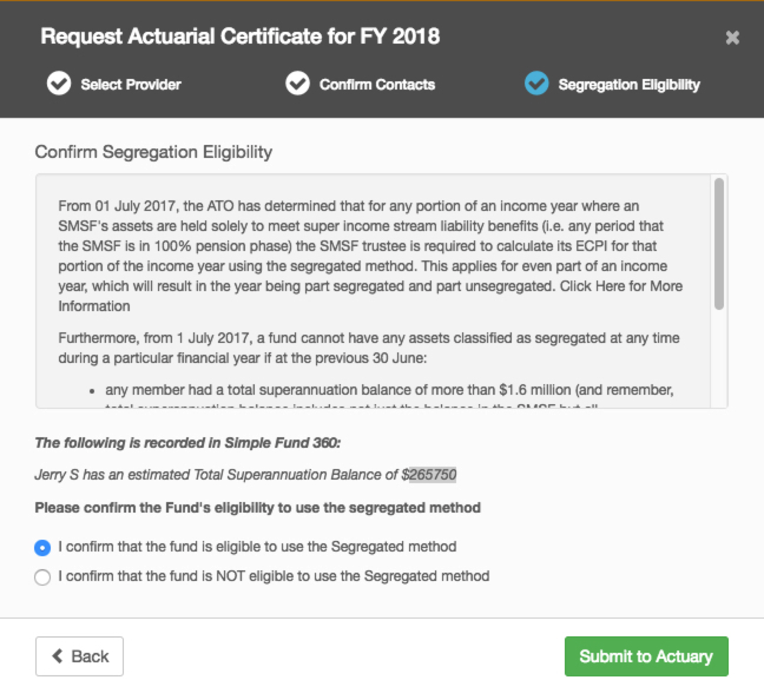Click the bullet about $1.6 million balance
This screenshot has width=764, height=700.
click(x=389, y=390)
